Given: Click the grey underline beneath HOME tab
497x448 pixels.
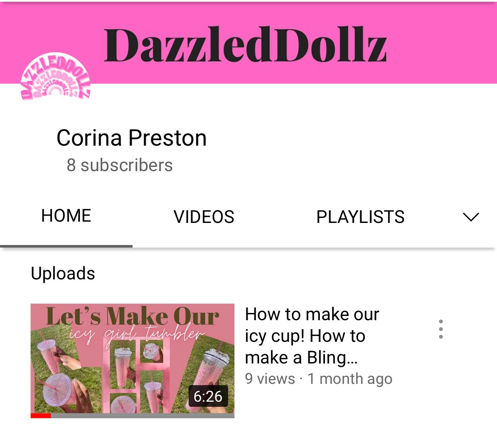Looking at the screenshot, I should coord(66,246).
